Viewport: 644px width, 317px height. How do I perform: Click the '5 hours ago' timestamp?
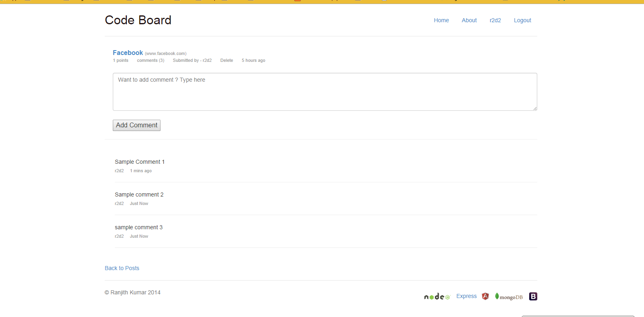(253, 60)
